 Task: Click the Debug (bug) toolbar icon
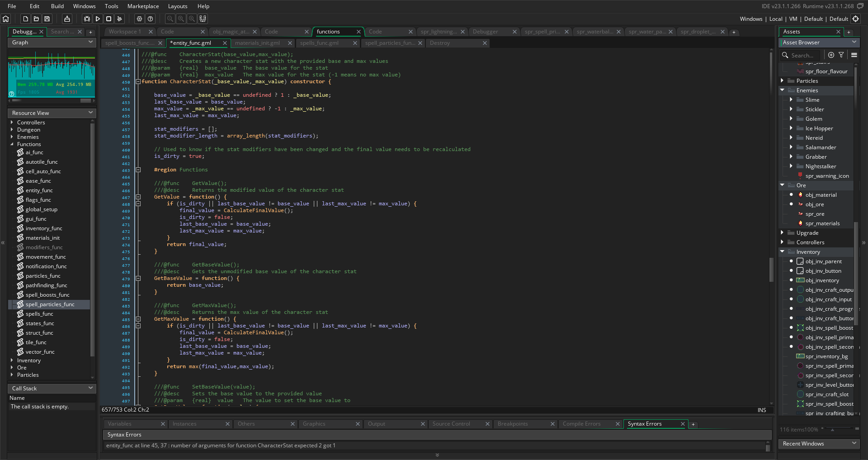(87, 19)
